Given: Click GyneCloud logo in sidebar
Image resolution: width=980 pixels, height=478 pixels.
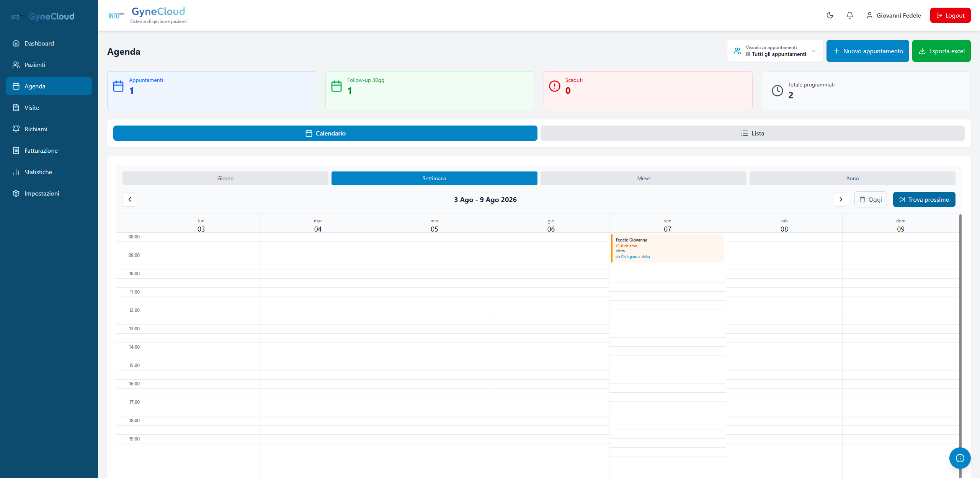Looking at the screenshot, I should pyautogui.click(x=42, y=16).
